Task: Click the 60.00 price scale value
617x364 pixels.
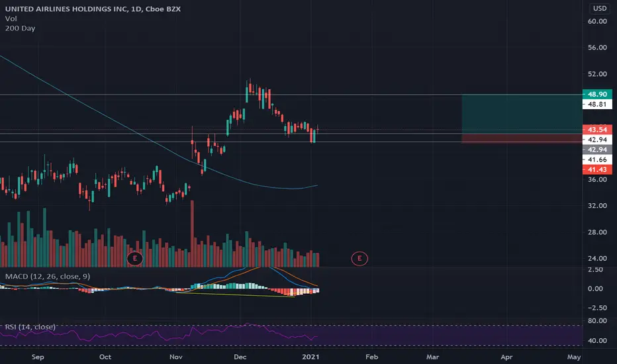Action: [597, 21]
